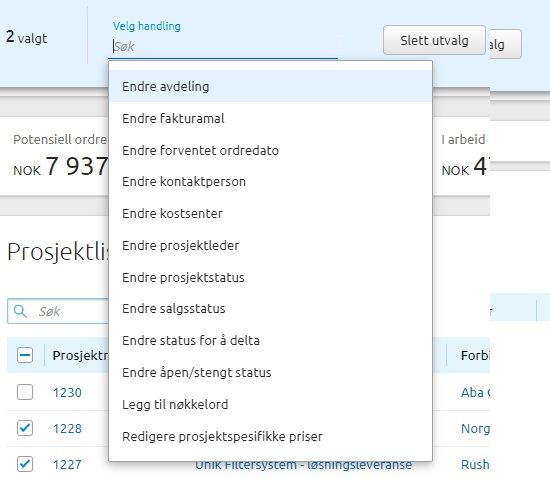550x478 pixels.
Task: Choose Endre prosjektstatus option
Action: [270, 277]
